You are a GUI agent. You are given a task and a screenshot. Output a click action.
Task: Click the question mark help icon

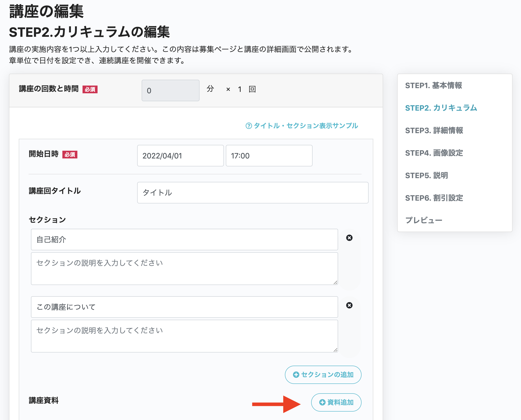tap(249, 126)
